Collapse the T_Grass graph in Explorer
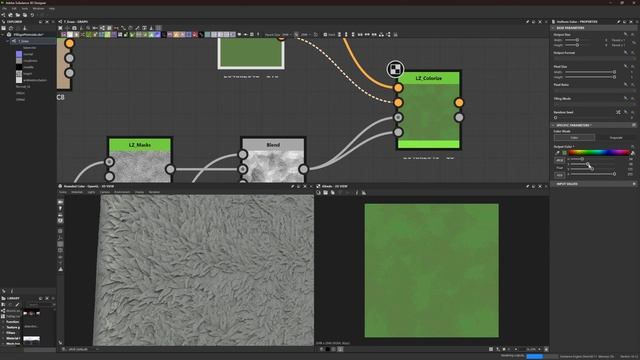The height and width of the screenshot is (360, 640). click(x=8, y=41)
